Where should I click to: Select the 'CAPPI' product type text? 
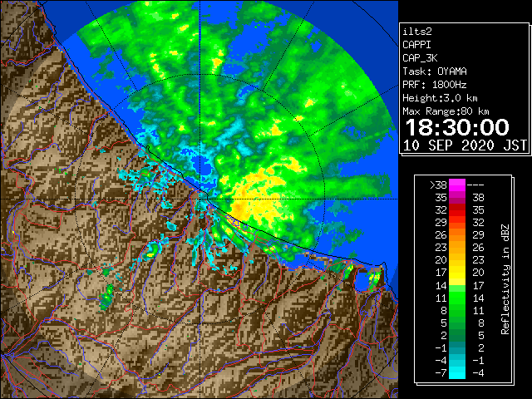coord(416,45)
